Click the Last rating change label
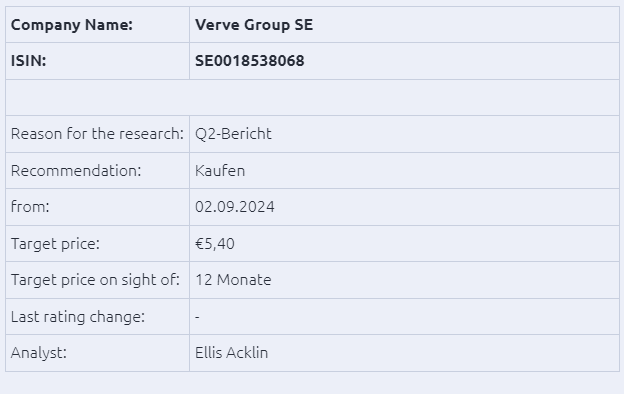 coord(78,317)
